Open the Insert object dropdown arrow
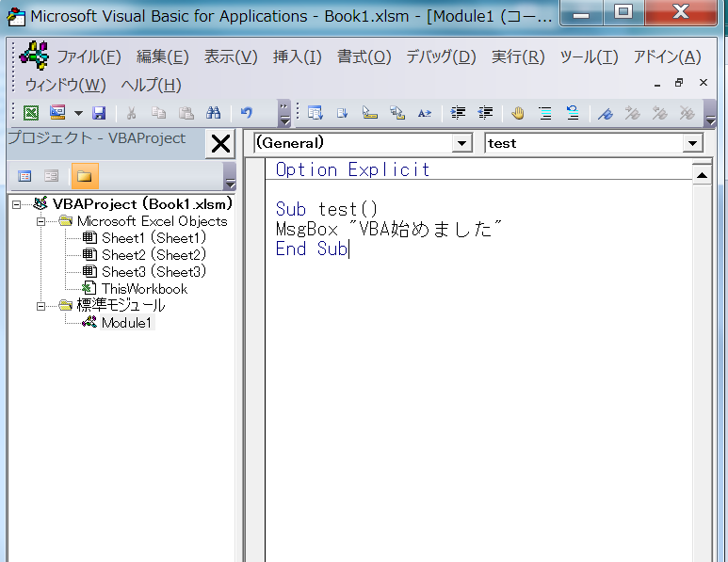 point(78,113)
